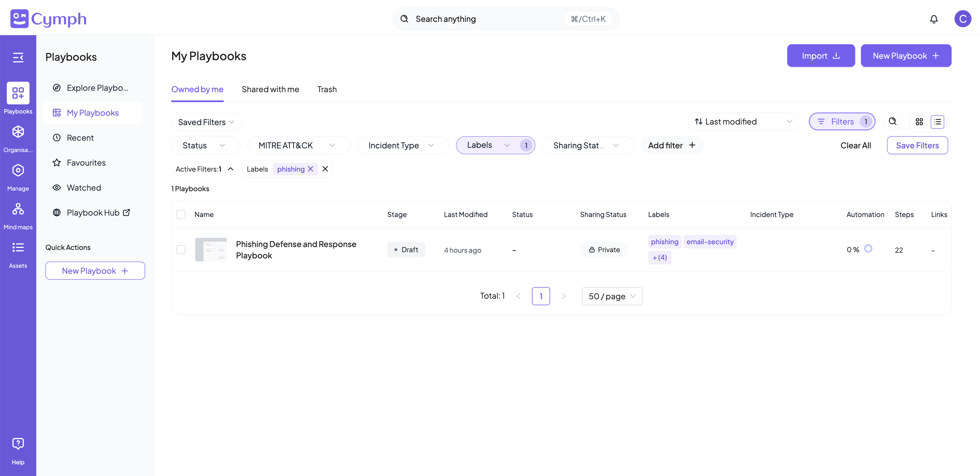Click the search magnifier beside Filters

[892, 122]
